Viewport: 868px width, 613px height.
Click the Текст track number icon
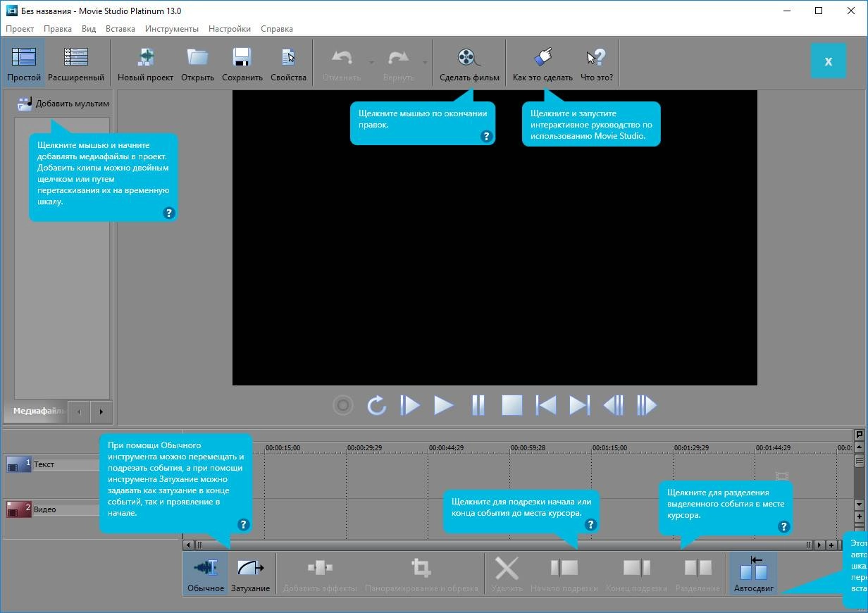[18, 464]
